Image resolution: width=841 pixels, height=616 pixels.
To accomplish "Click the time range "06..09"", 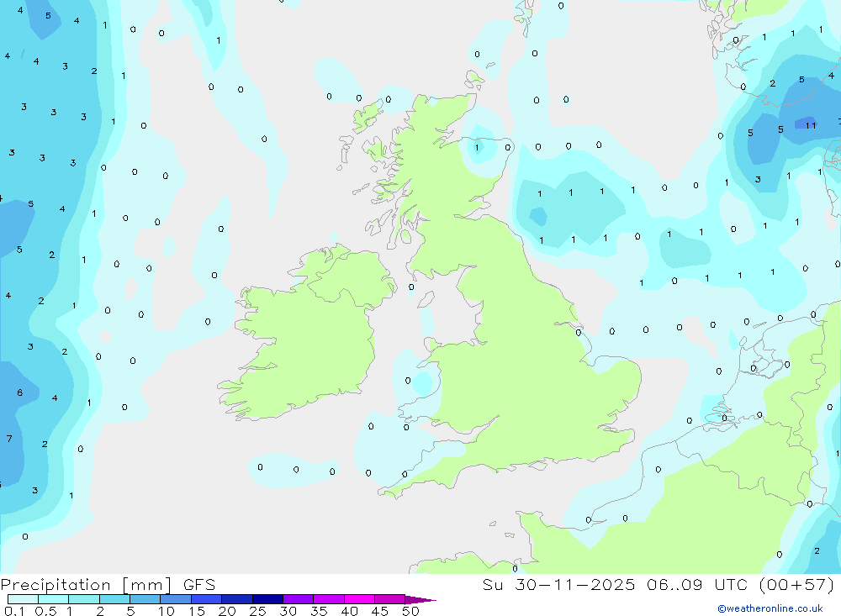I will (x=674, y=585).
